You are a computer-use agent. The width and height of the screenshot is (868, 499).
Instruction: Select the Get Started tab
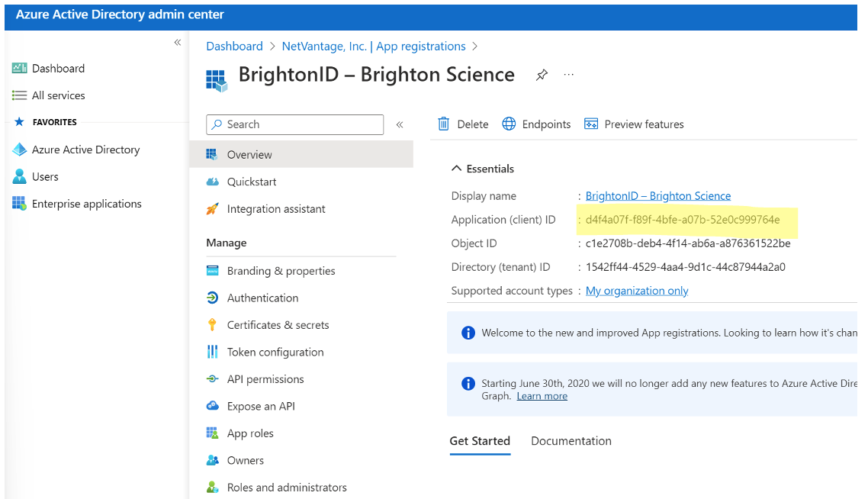click(x=480, y=441)
